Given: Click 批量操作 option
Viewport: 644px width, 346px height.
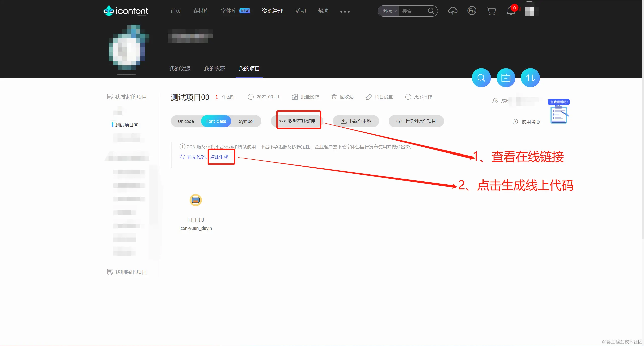Looking at the screenshot, I should (305, 97).
